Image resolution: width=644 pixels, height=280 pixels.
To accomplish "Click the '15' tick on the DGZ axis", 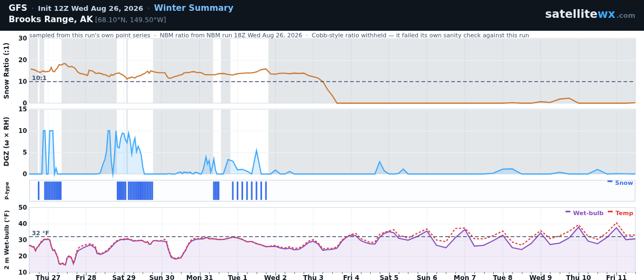I will pos(23,109).
